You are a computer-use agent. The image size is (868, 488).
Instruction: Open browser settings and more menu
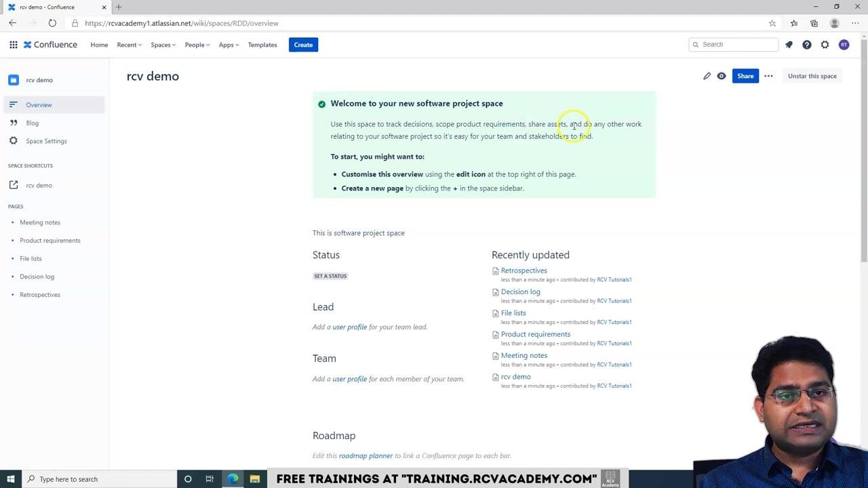(x=855, y=23)
